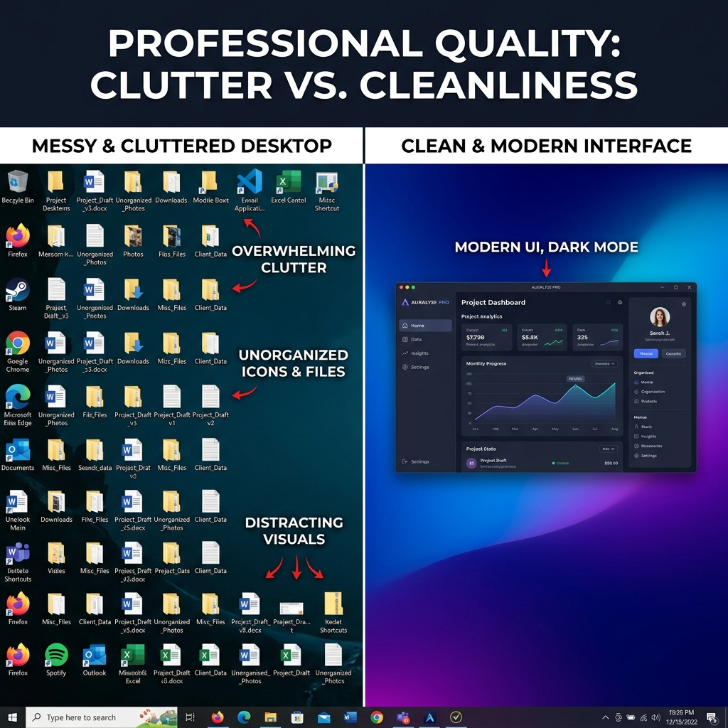Open Insights from the sidebar
This screenshot has height=728, width=728.
tap(420, 353)
